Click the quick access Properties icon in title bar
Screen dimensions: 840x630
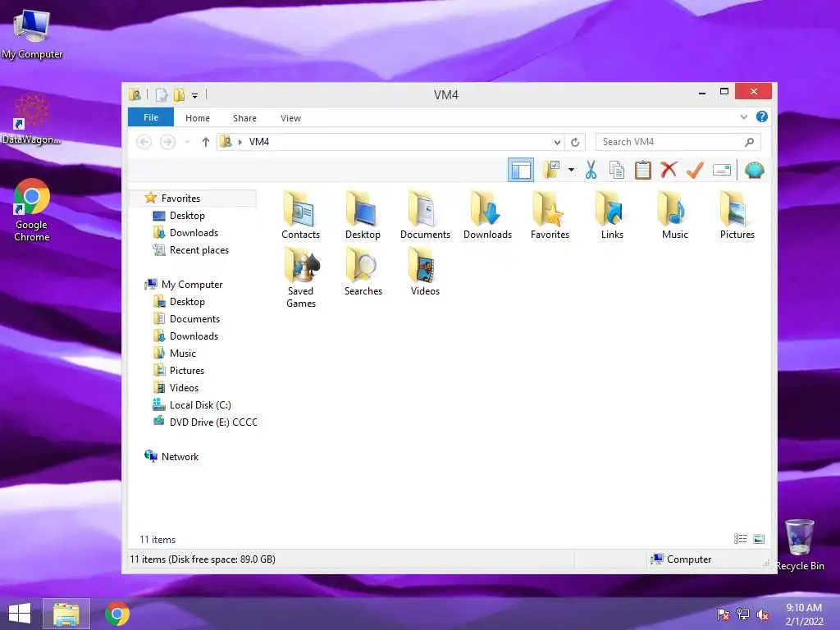[162, 95]
